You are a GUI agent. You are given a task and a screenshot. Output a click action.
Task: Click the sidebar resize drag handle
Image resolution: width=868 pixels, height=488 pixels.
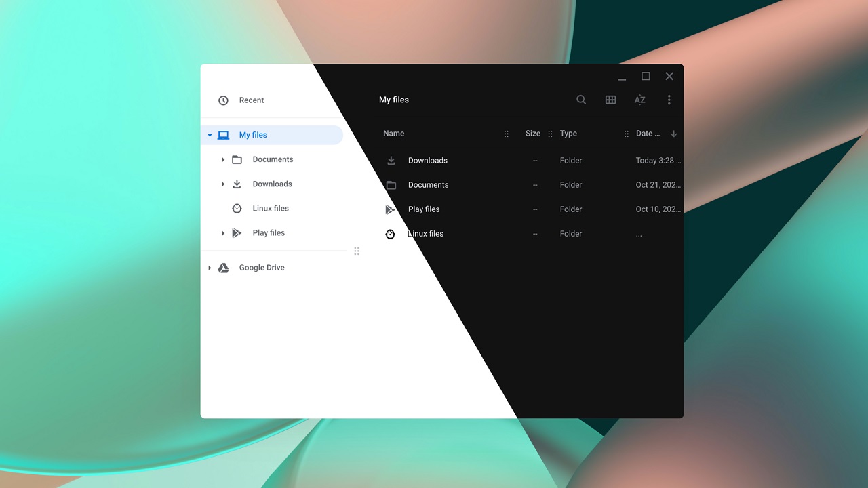(357, 251)
